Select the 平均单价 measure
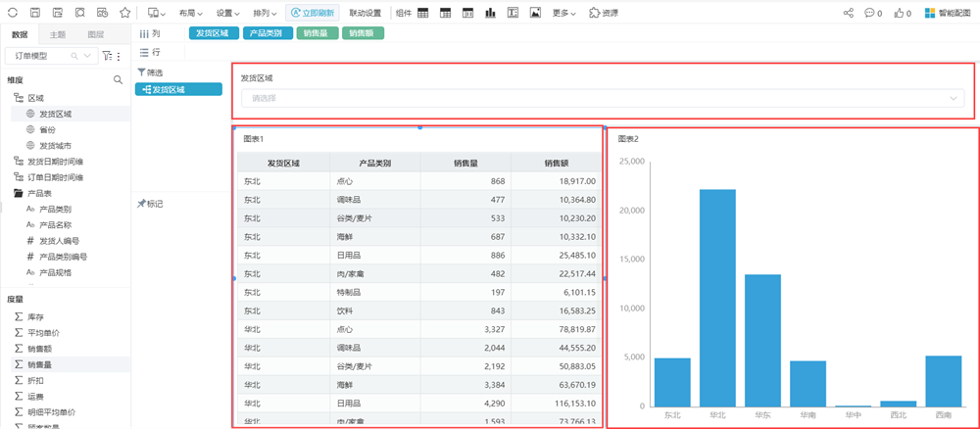Screen dimensions: 980x429 [x=44, y=333]
